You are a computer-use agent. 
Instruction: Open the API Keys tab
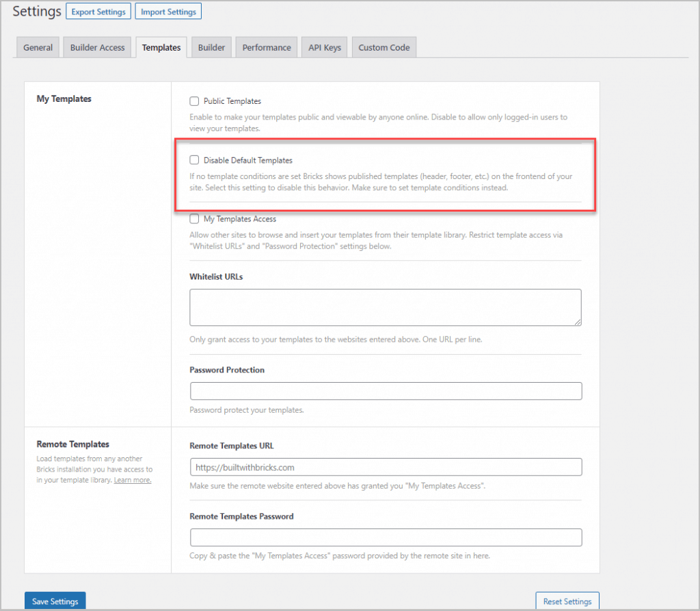(x=325, y=47)
